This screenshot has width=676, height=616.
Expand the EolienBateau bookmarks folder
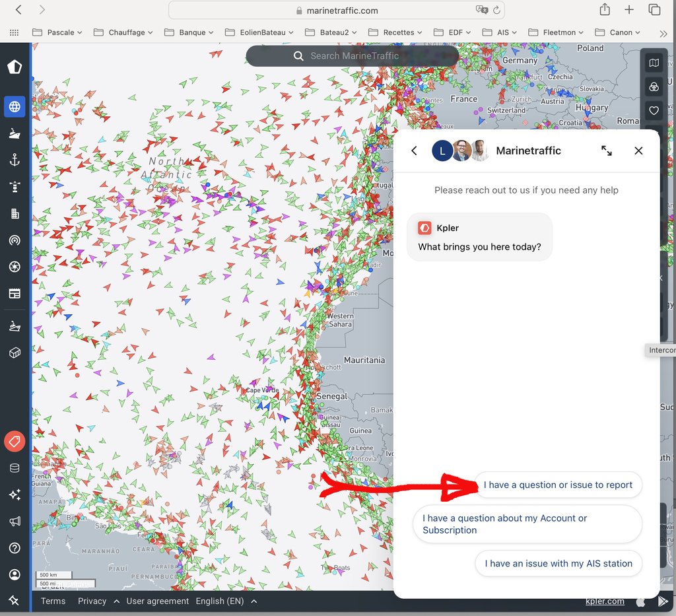click(x=259, y=32)
